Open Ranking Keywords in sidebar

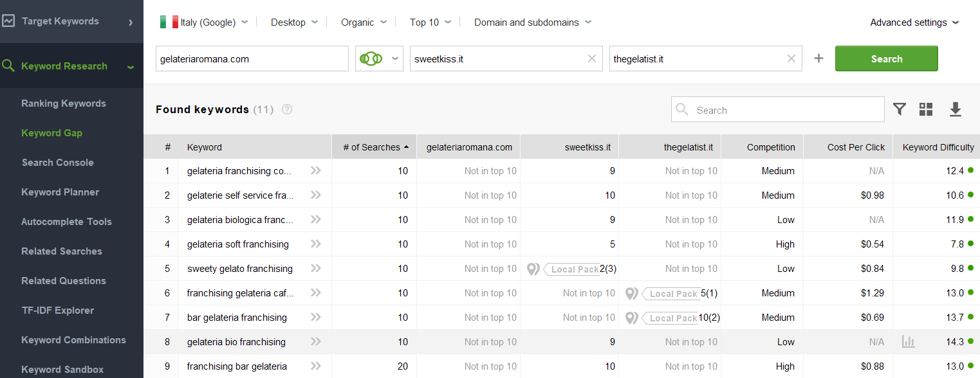pyautogui.click(x=64, y=104)
